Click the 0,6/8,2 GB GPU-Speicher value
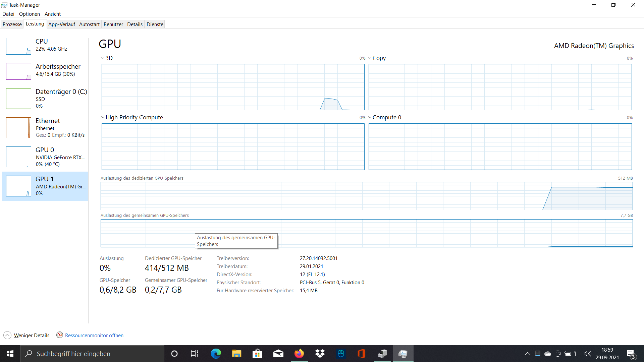Screen dimensions: 644x362 118,290
